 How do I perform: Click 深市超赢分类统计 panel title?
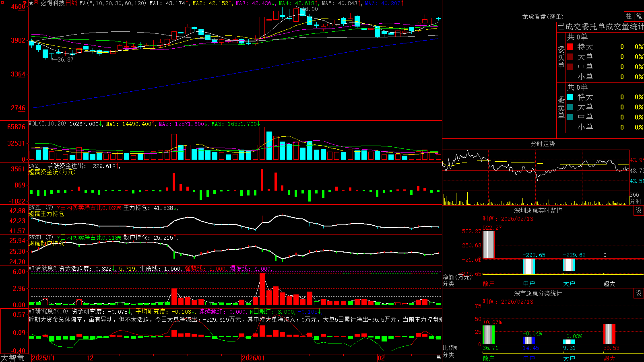pyautogui.click(x=538, y=293)
